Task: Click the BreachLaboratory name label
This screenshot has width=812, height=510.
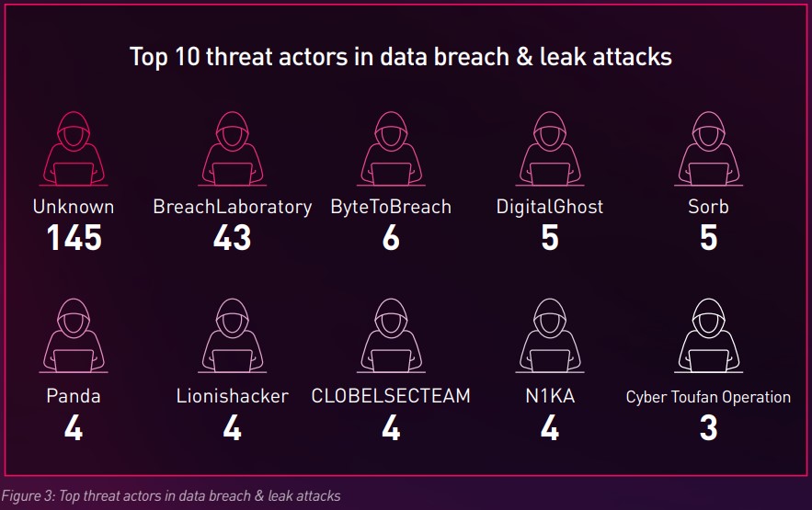Action: [232, 207]
